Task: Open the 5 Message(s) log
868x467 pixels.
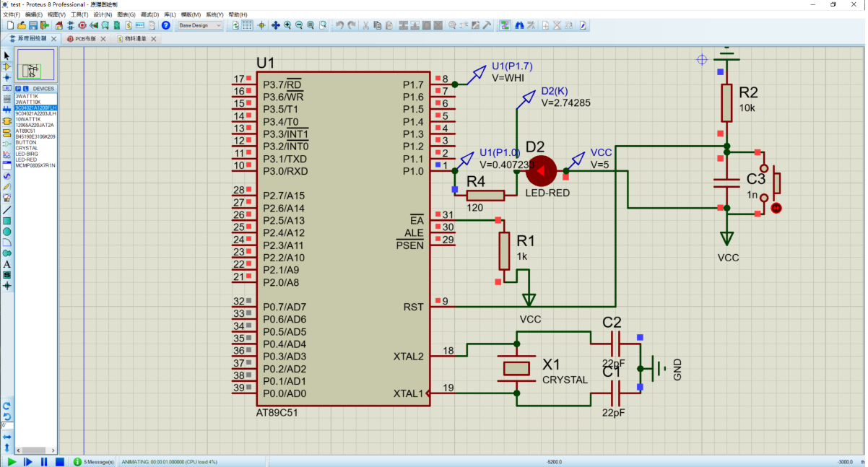Action: (94, 461)
